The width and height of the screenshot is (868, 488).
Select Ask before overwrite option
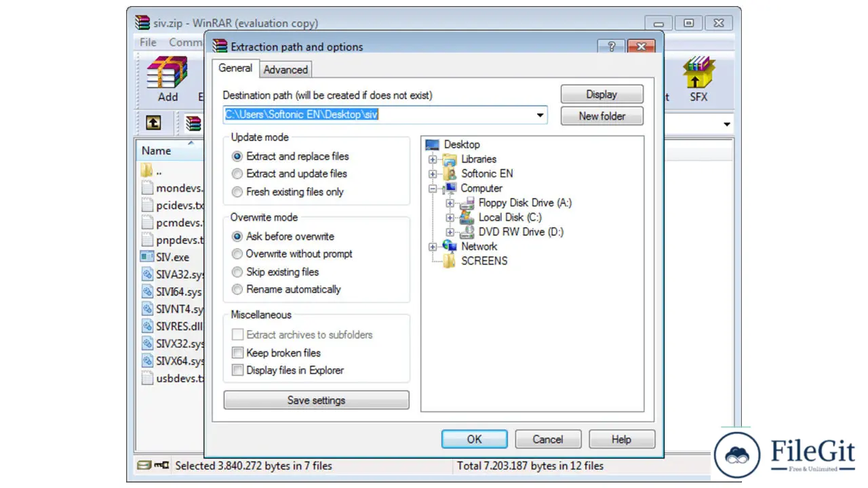coord(237,237)
